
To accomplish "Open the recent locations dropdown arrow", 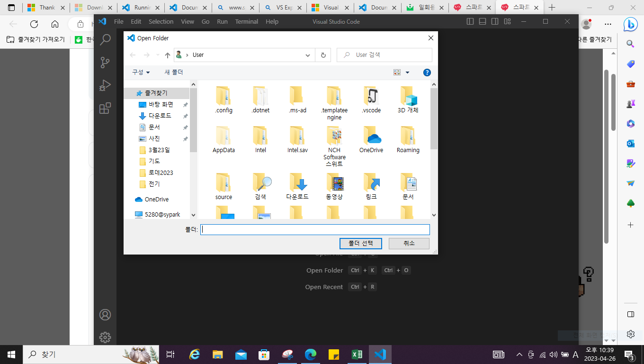I will coord(158,55).
